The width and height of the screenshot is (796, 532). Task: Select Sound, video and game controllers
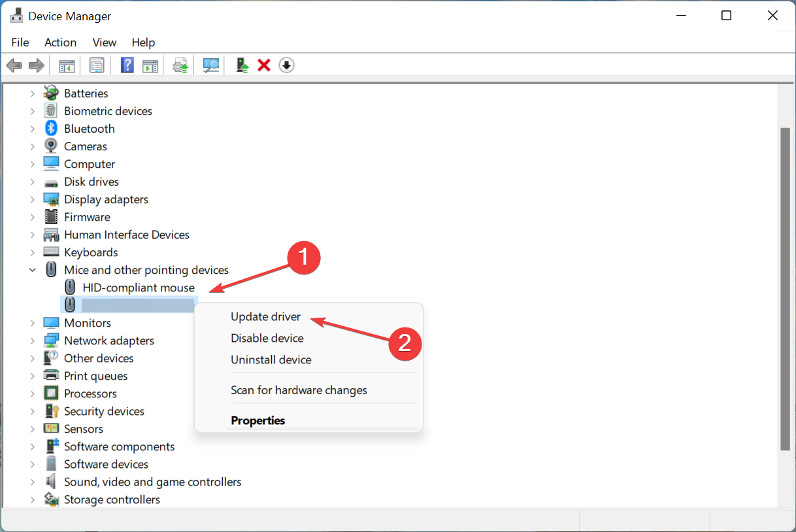152,482
